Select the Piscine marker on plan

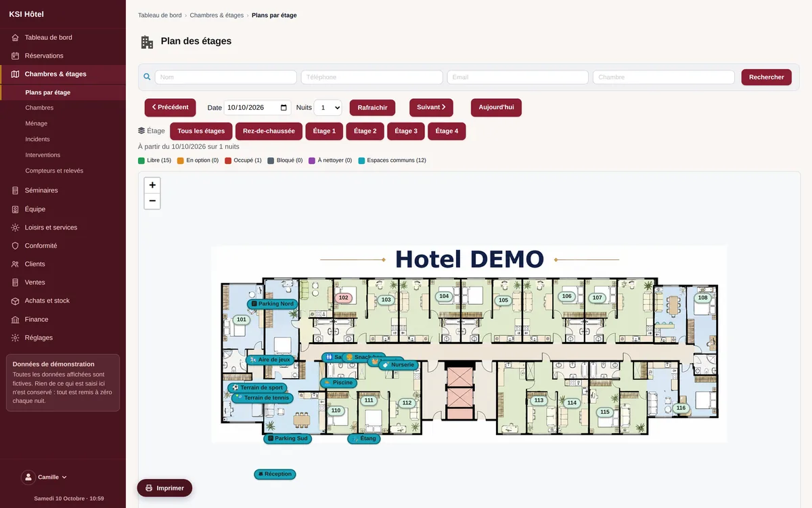339,383
